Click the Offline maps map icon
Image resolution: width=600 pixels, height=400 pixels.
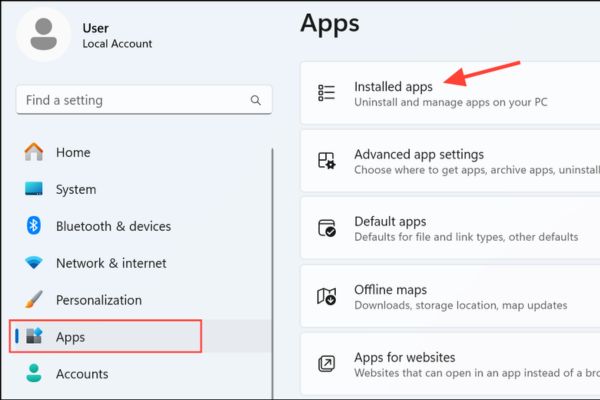coord(327,297)
